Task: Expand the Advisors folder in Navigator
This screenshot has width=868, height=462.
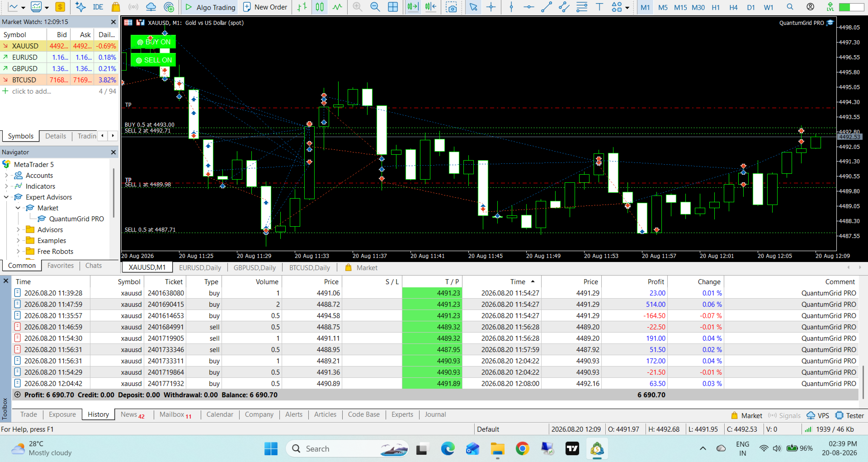Action: (18, 230)
